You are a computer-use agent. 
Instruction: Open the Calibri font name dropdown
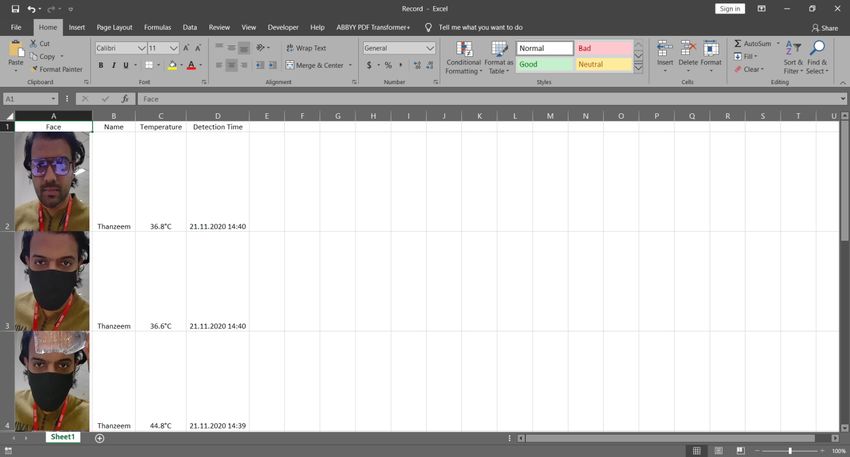tap(141, 48)
